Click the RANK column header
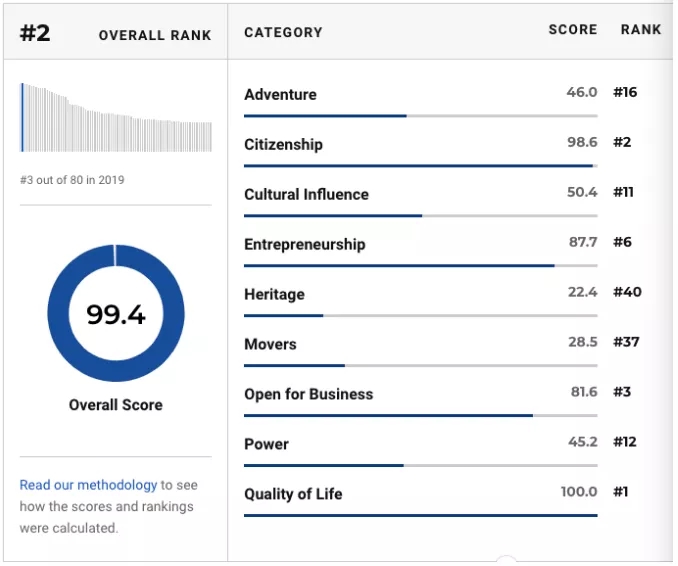This screenshot has height=566, width=678. [641, 29]
